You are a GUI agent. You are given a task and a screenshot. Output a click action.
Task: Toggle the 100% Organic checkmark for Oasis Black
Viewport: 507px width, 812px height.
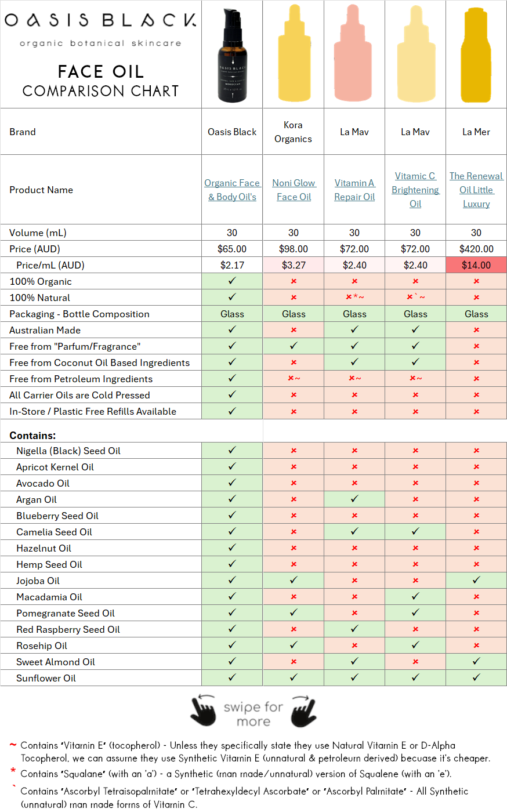pos(231,281)
